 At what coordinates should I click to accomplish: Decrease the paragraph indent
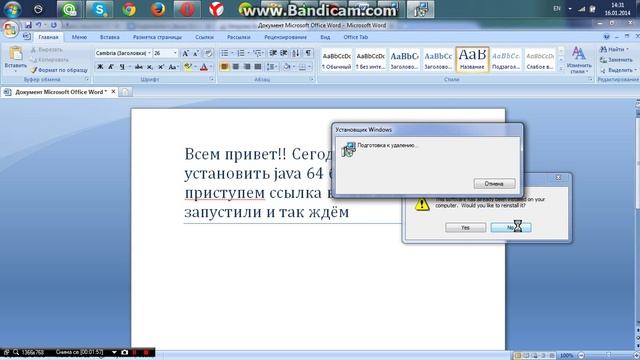click(x=273, y=53)
